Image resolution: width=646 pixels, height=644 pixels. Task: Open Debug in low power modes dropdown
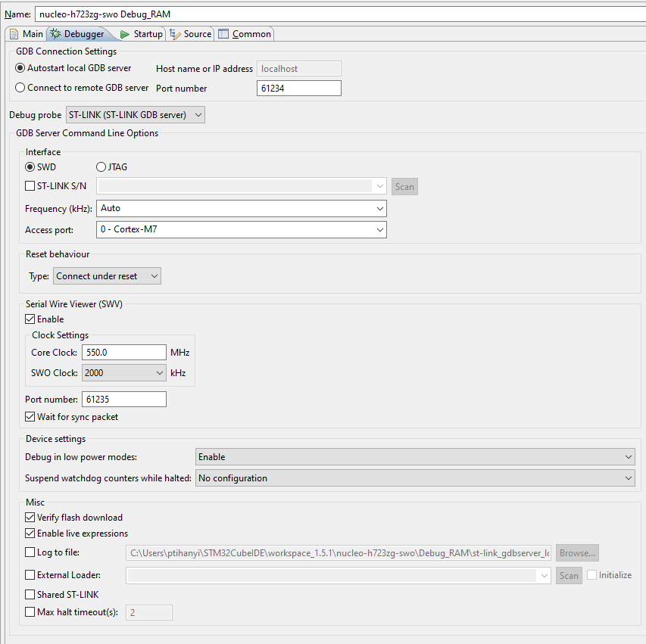pyautogui.click(x=415, y=457)
